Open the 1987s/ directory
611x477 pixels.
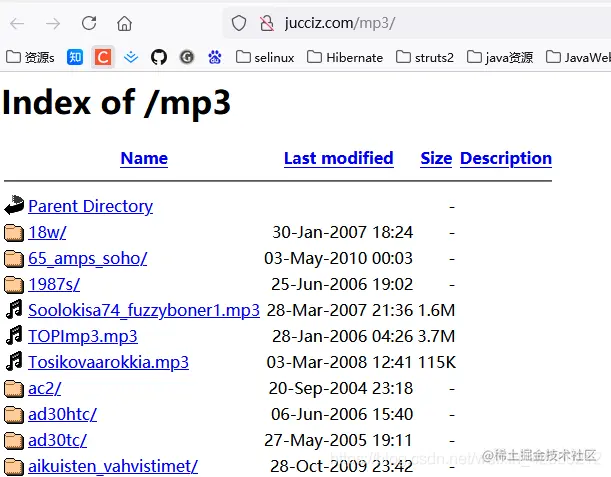pyautogui.click(x=54, y=284)
